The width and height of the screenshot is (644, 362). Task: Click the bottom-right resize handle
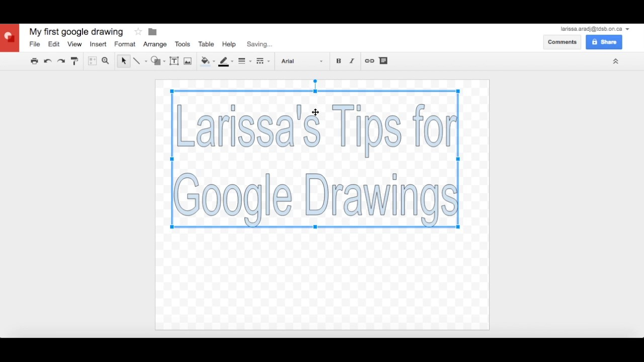click(x=458, y=227)
